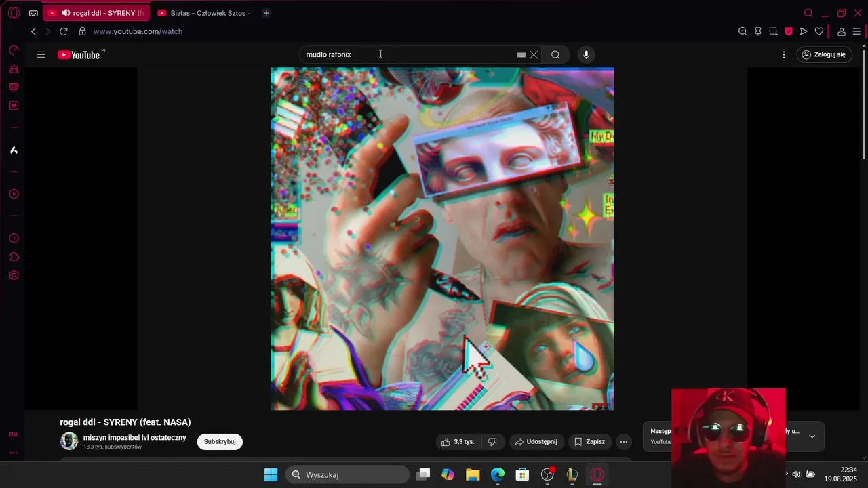
Task: Click the GX icon at sidebar bottom
Action: coord(14,434)
